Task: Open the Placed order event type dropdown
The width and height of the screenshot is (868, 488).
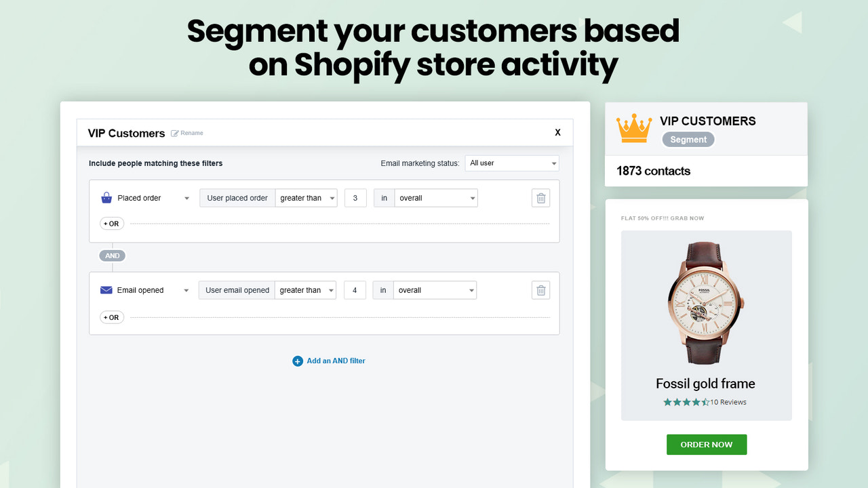Action: [144, 197]
